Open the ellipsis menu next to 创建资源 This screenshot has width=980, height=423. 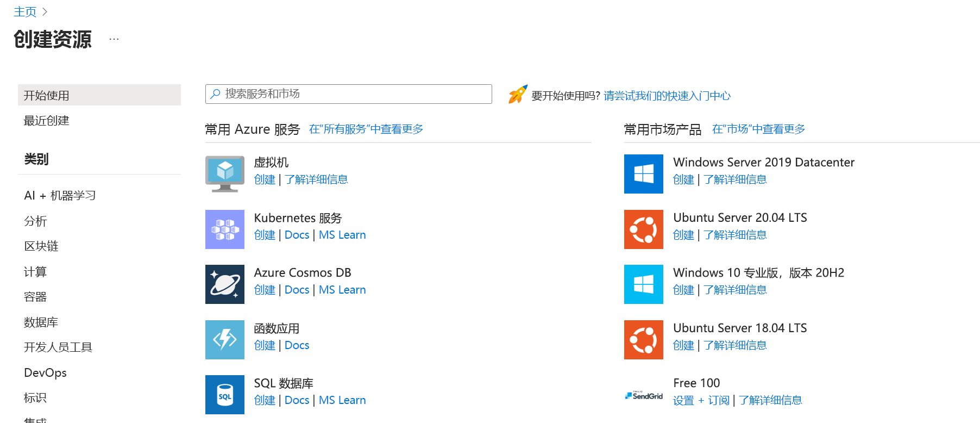coord(114,39)
